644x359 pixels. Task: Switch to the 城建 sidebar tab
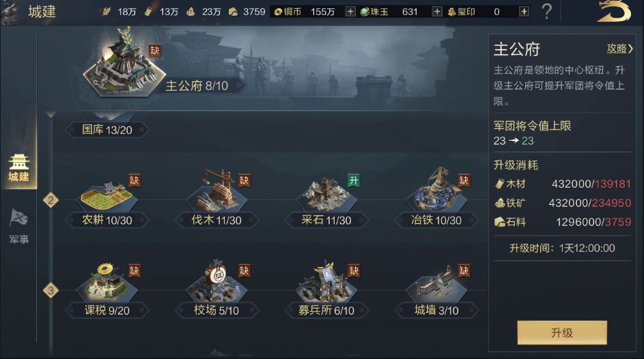point(18,169)
